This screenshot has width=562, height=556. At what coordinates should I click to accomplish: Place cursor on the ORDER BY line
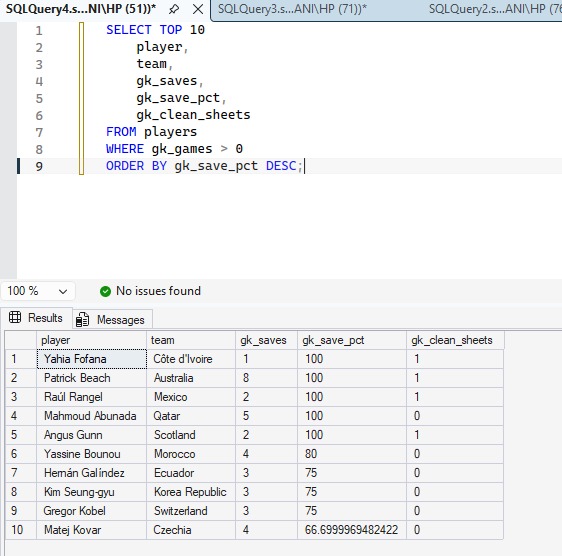click(204, 166)
